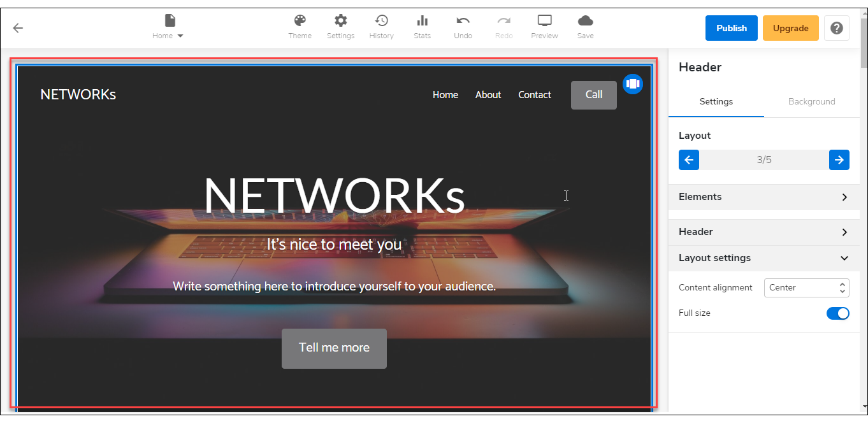Expand the Elements section
Screen dimensions: 868x421
pyautogui.click(x=763, y=197)
